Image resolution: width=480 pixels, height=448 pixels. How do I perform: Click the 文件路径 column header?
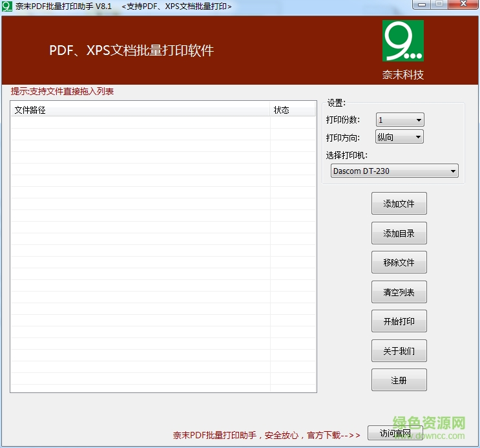coord(140,110)
